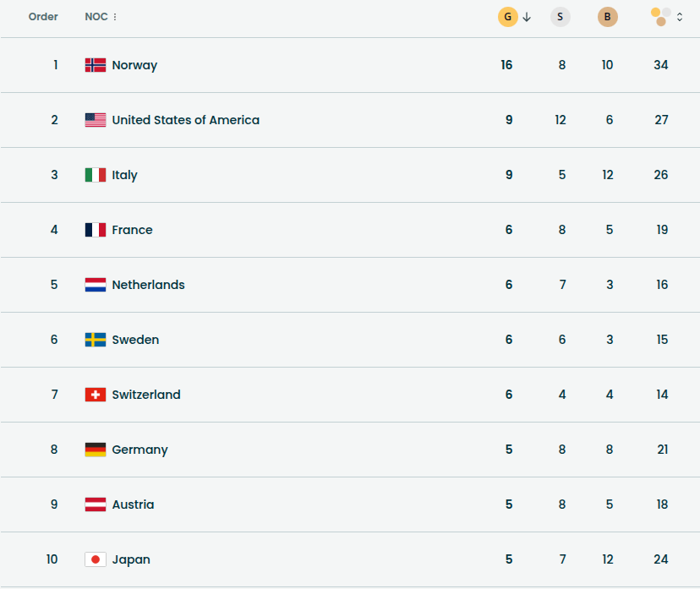Select the Austria country name
This screenshot has width=700, height=589.
pyautogui.click(x=133, y=504)
